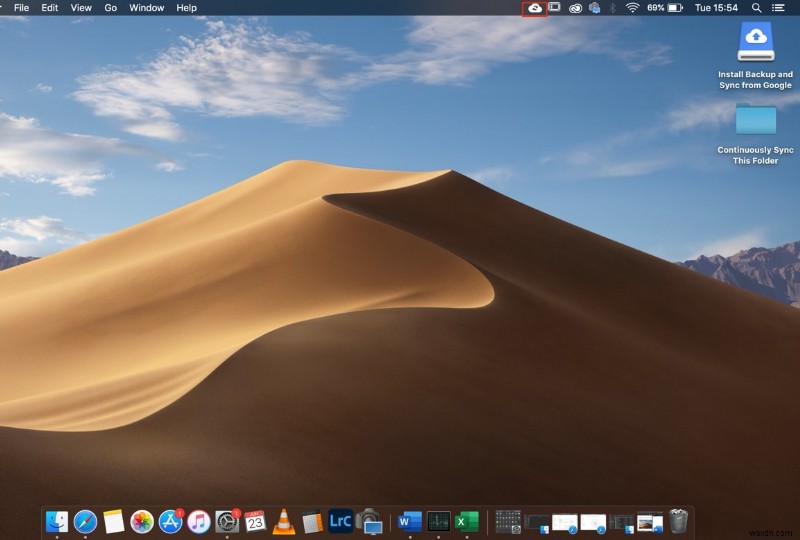
Task: Open Calendar from the Dock
Action: coord(255,522)
